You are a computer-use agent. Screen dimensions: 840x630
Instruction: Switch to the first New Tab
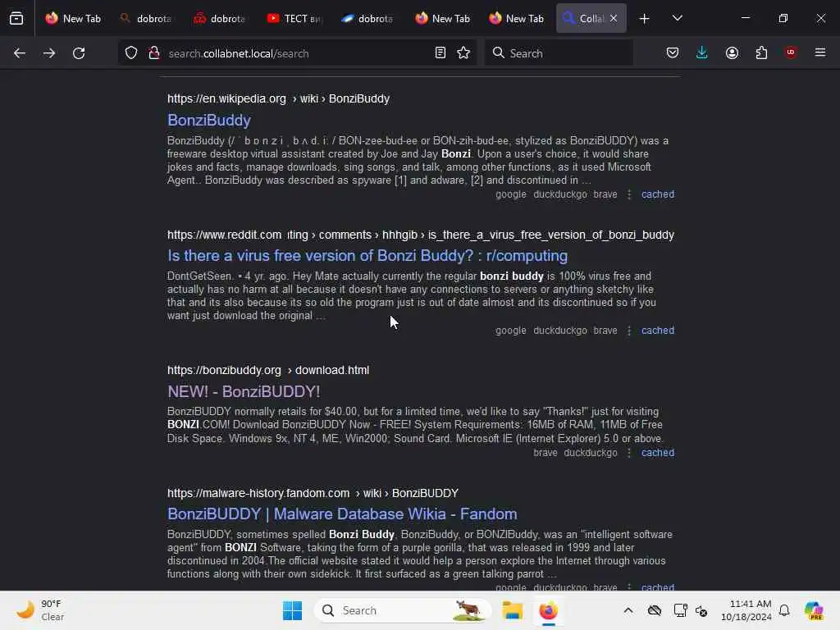[x=73, y=18]
